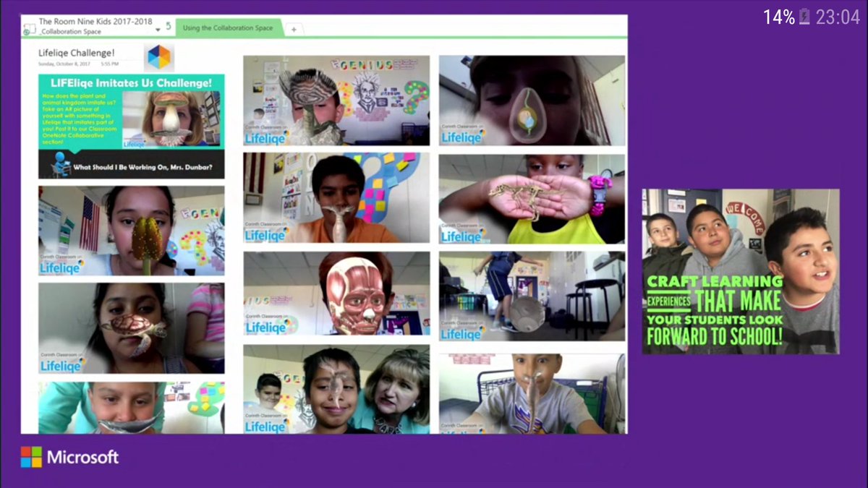Open photo of girl with yellow flower on nose
The width and height of the screenshot is (868, 488).
(x=132, y=231)
